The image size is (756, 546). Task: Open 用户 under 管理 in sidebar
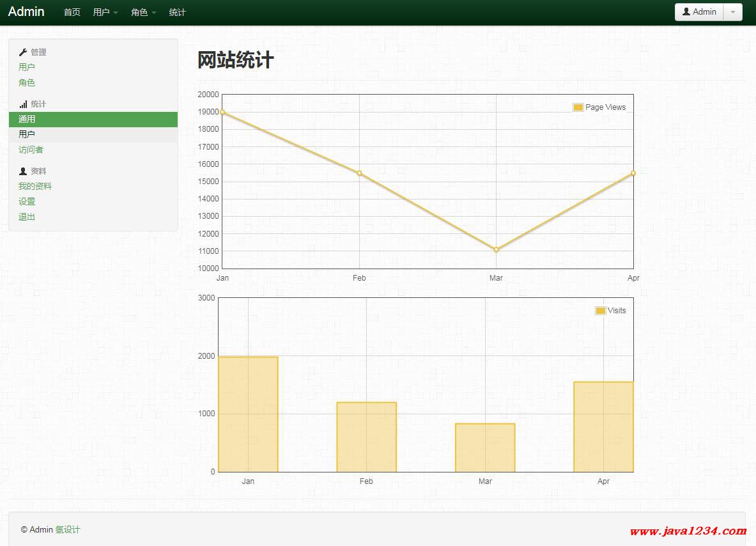point(26,67)
